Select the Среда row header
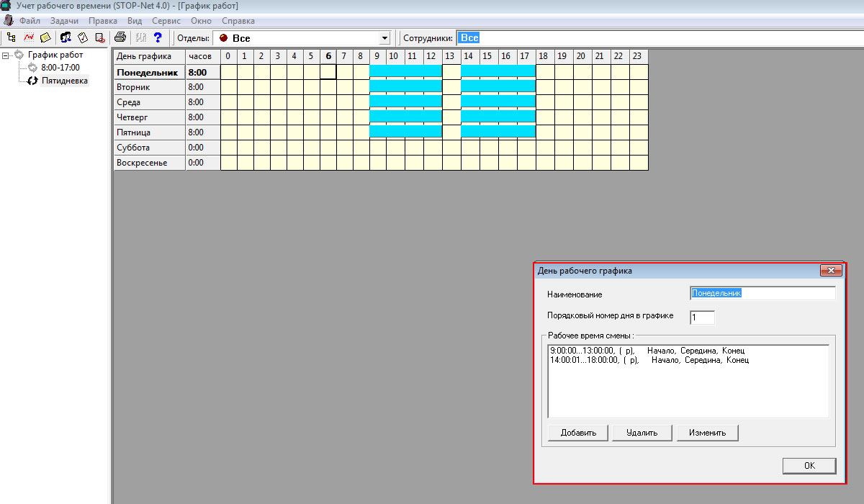Image resolution: width=864 pixels, height=504 pixels. [149, 102]
